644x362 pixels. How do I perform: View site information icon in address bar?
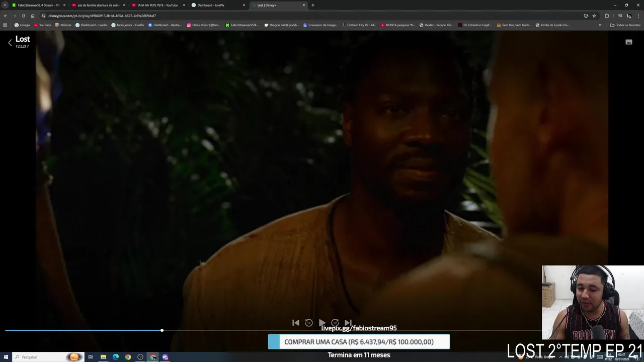[44, 16]
